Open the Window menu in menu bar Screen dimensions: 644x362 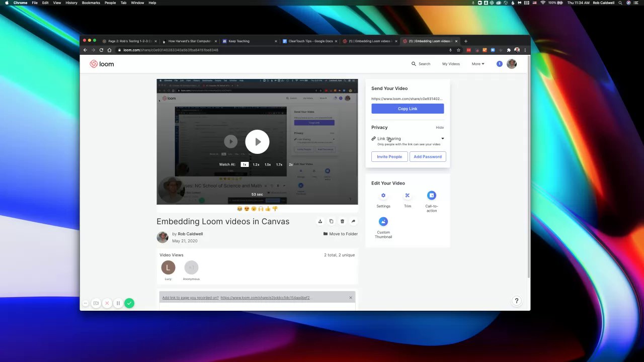point(137,3)
